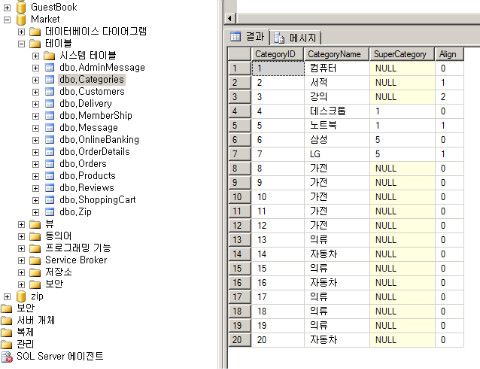Image resolution: width=480 pixels, height=369 pixels.
Task: Collapse the 테이블 folder node
Action: 21,44
